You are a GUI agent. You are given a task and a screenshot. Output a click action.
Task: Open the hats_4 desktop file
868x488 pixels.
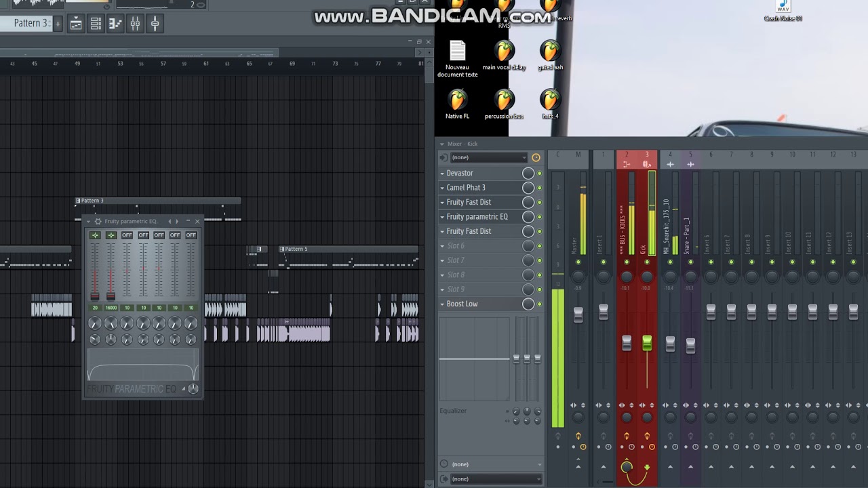[550, 104]
